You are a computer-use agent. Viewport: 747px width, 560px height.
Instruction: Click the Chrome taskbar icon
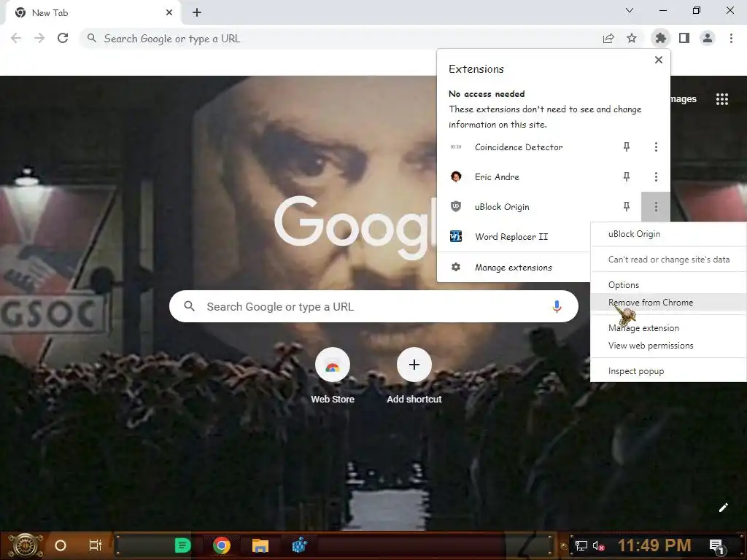[x=222, y=545]
